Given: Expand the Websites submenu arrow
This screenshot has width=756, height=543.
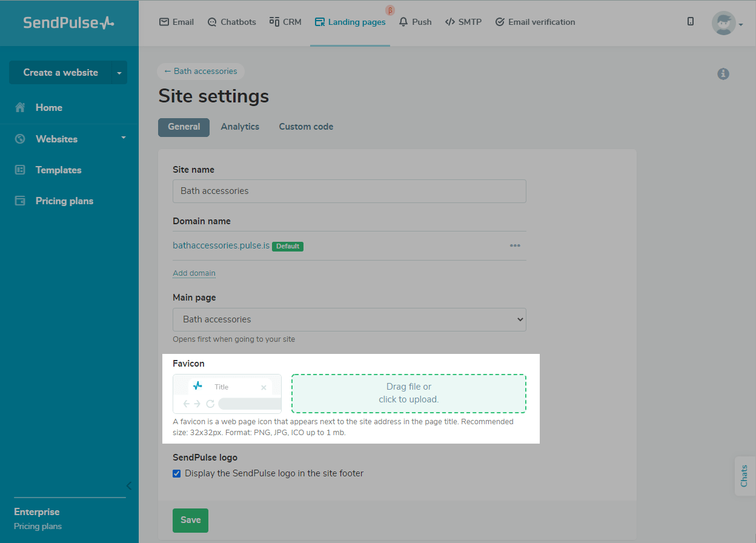Looking at the screenshot, I should tap(124, 138).
